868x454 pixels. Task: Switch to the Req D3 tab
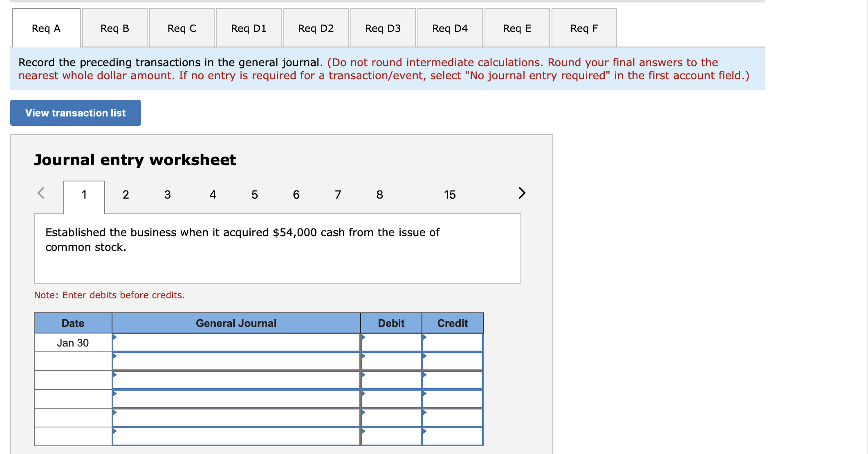pos(383,28)
